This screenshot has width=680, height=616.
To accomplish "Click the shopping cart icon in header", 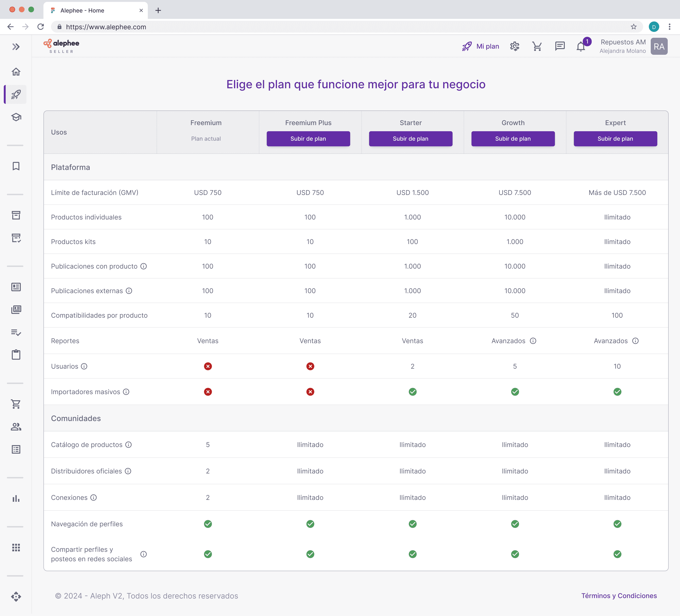I will pyautogui.click(x=537, y=46).
